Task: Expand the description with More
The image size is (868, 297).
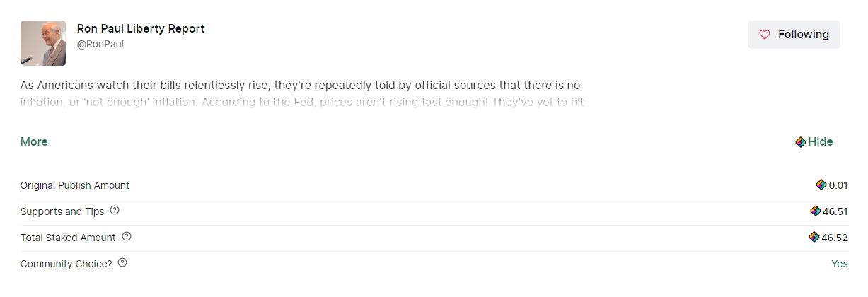Action: tap(34, 141)
